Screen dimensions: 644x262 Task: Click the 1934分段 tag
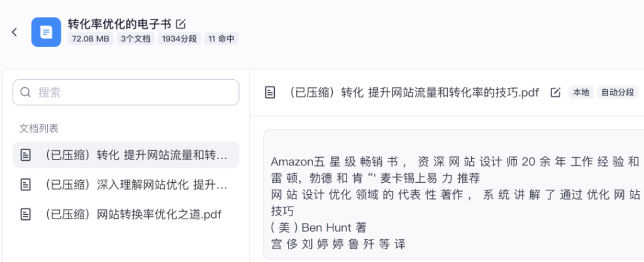[x=179, y=39]
